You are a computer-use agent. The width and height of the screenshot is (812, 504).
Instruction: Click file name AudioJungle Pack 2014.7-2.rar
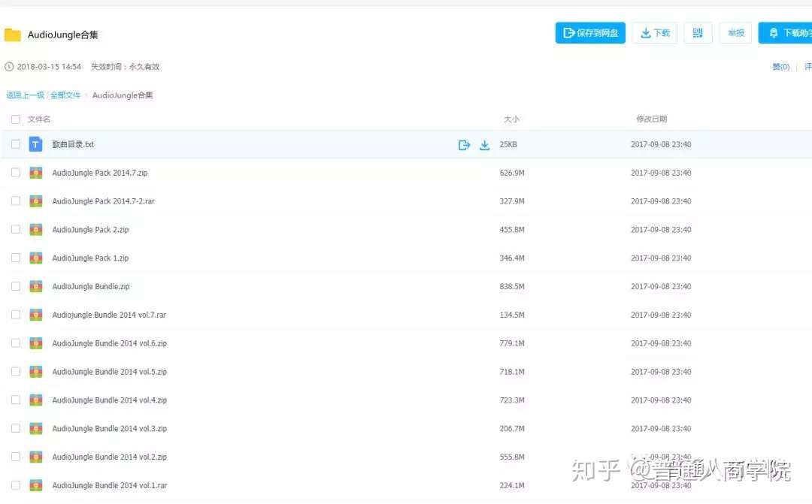click(x=104, y=201)
